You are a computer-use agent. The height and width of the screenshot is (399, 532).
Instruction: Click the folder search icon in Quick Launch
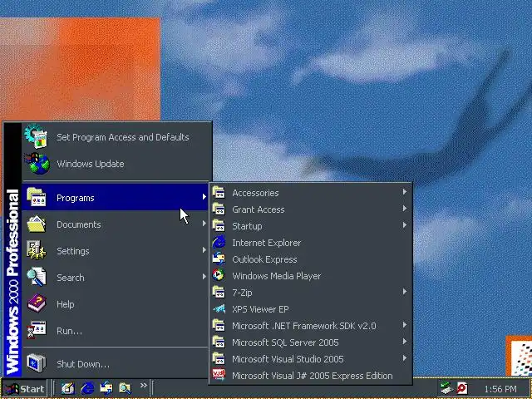click(x=125, y=388)
